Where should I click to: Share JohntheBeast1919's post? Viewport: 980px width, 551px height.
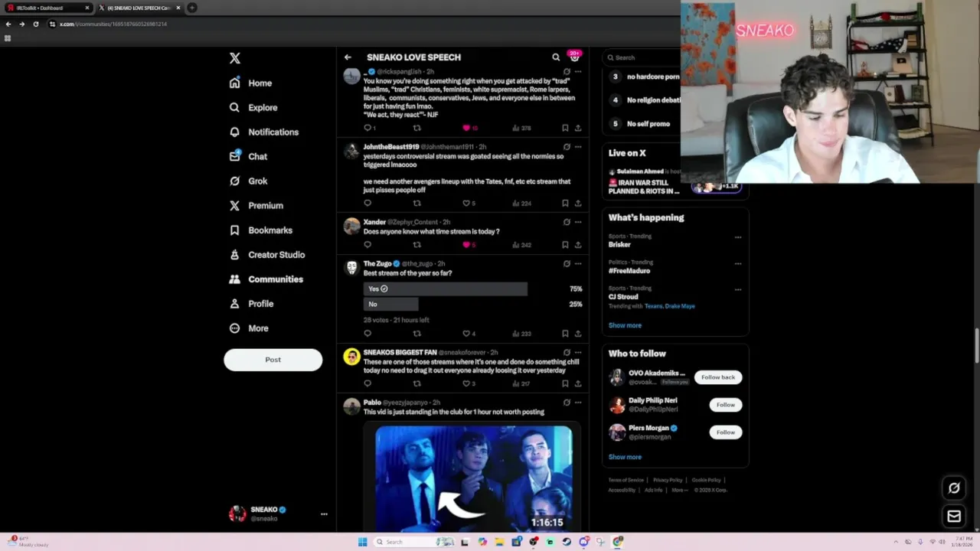tap(578, 204)
